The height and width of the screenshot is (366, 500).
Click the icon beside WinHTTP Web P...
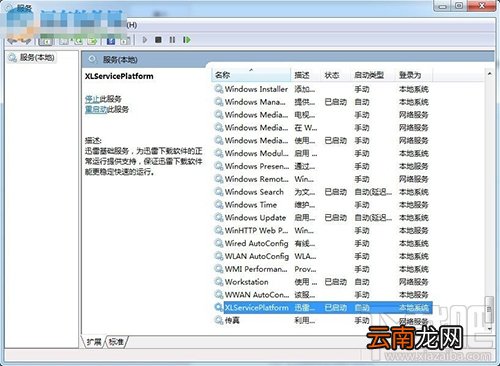(x=219, y=230)
